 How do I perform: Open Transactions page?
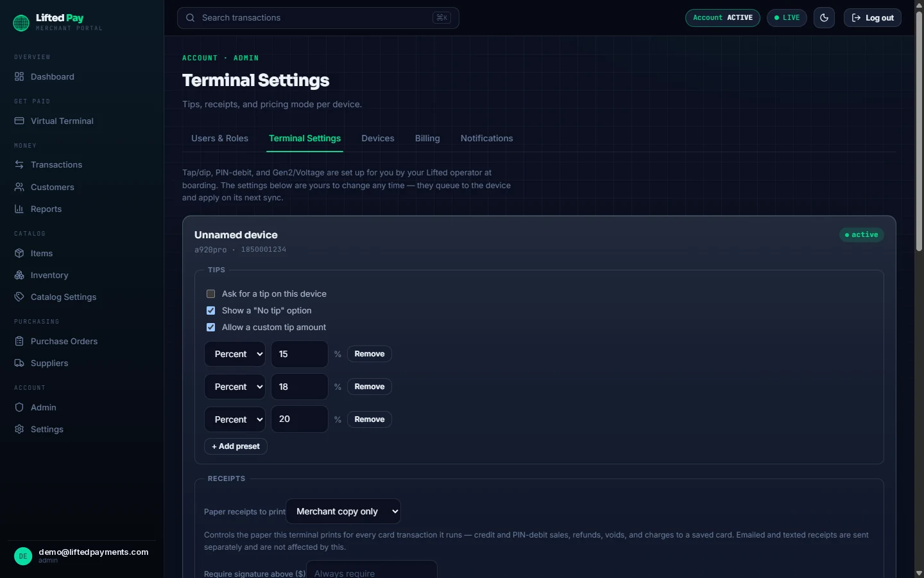[x=56, y=164]
